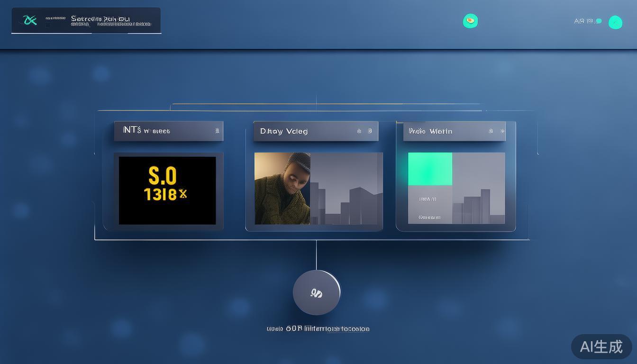The width and height of the screenshot is (637, 364).
Task: Click the first small icon on Dkay Voleg header
Action: tap(359, 131)
